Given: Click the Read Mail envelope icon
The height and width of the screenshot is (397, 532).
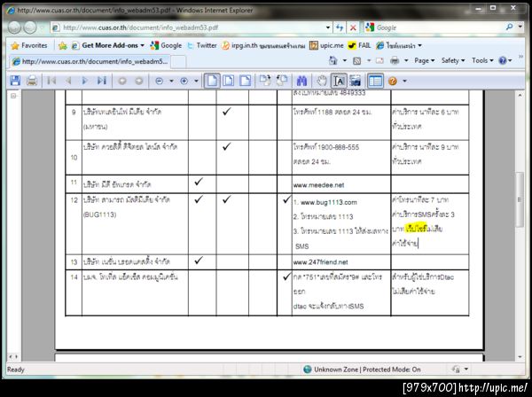Looking at the screenshot, I should 379,60.
